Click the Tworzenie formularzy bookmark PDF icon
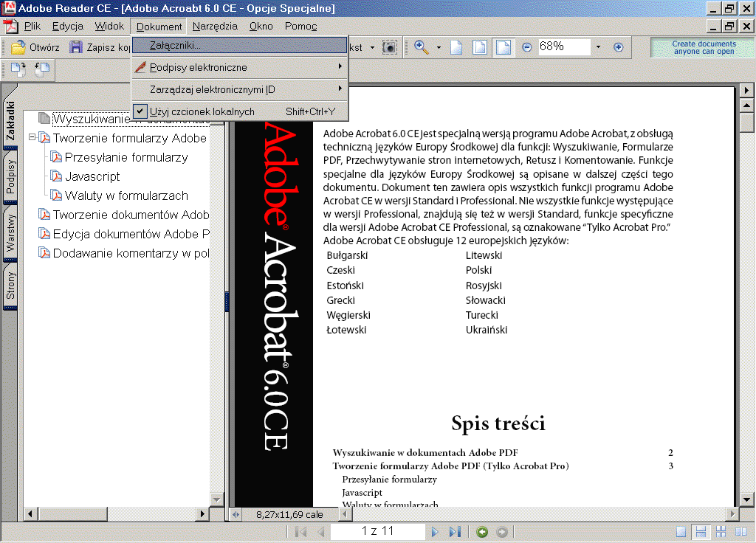 (x=44, y=138)
